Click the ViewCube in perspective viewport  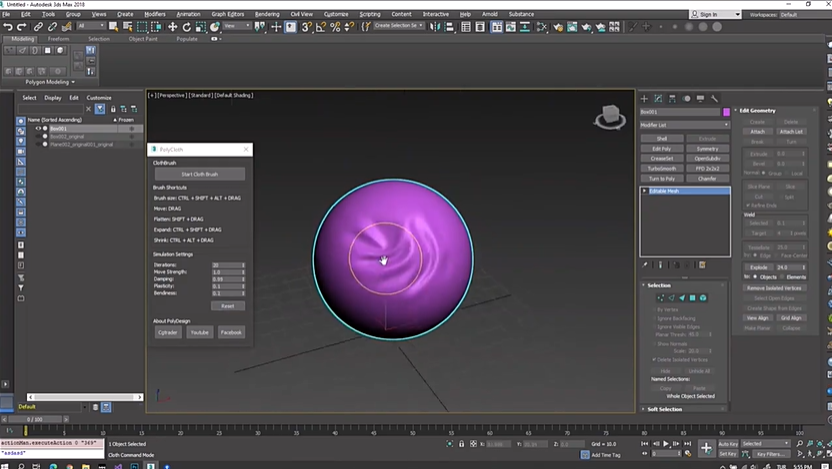click(x=610, y=116)
